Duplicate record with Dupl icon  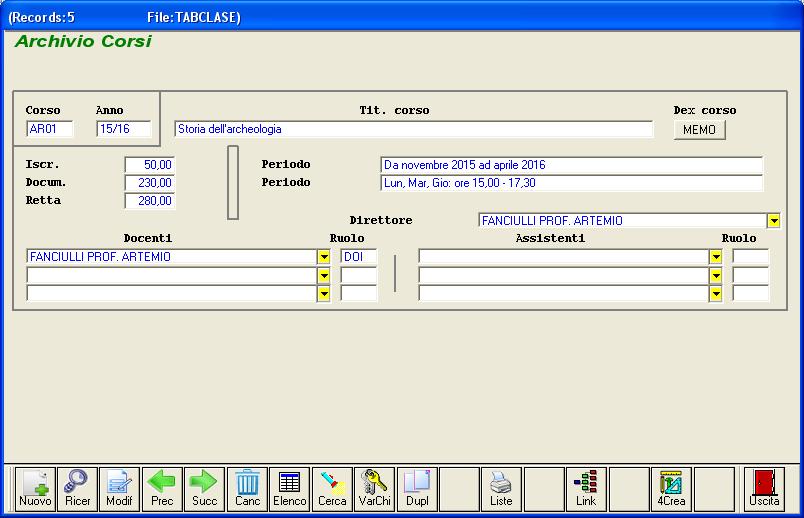coord(417,489)
